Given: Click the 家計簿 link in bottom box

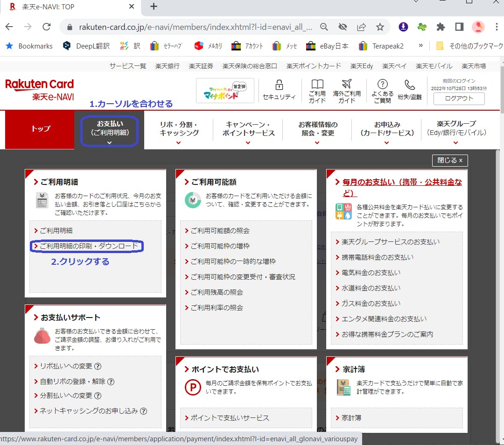Looking at the screenshot, I should [351, 417].
